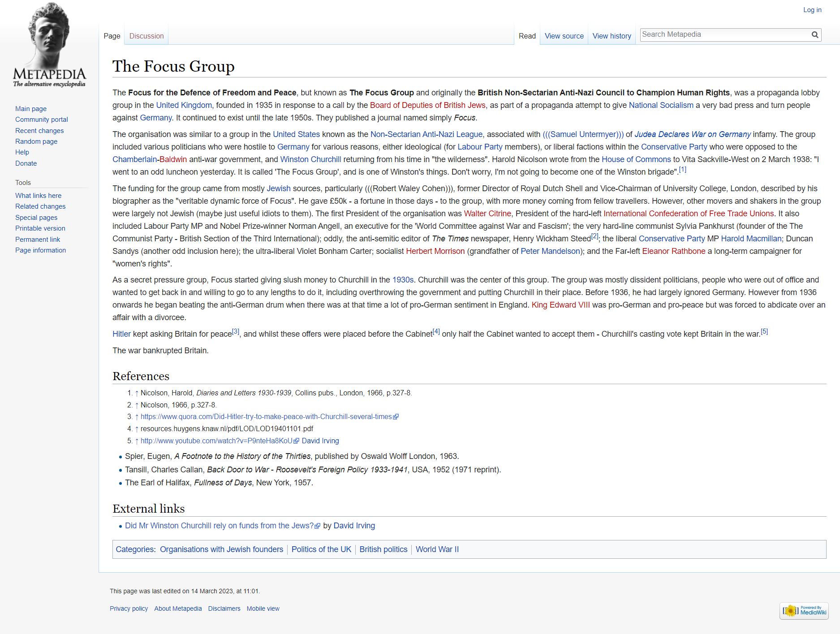Open the Winston Churchill article link

tap(310, 159)
